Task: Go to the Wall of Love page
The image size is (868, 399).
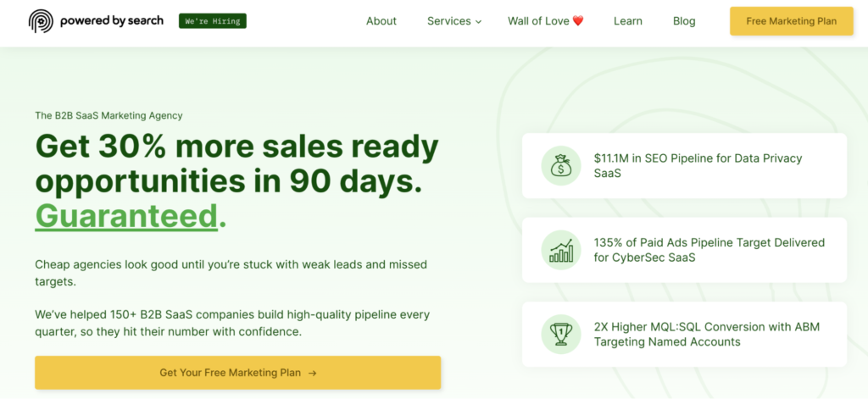Action: pyautogui.click(x=546, y=21)
